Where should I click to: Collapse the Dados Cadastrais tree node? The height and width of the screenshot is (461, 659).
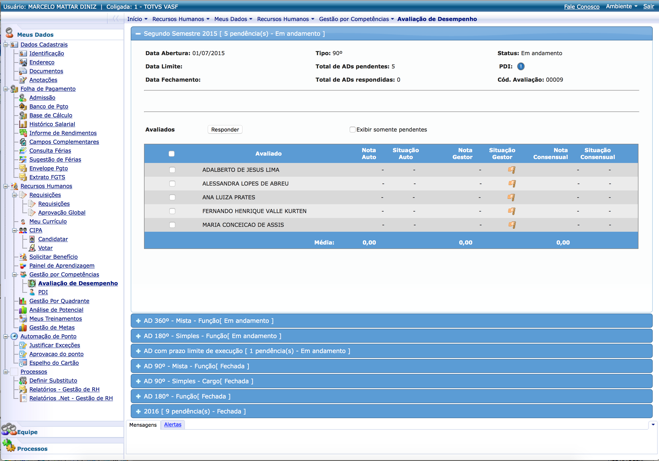tap(6, 45)
